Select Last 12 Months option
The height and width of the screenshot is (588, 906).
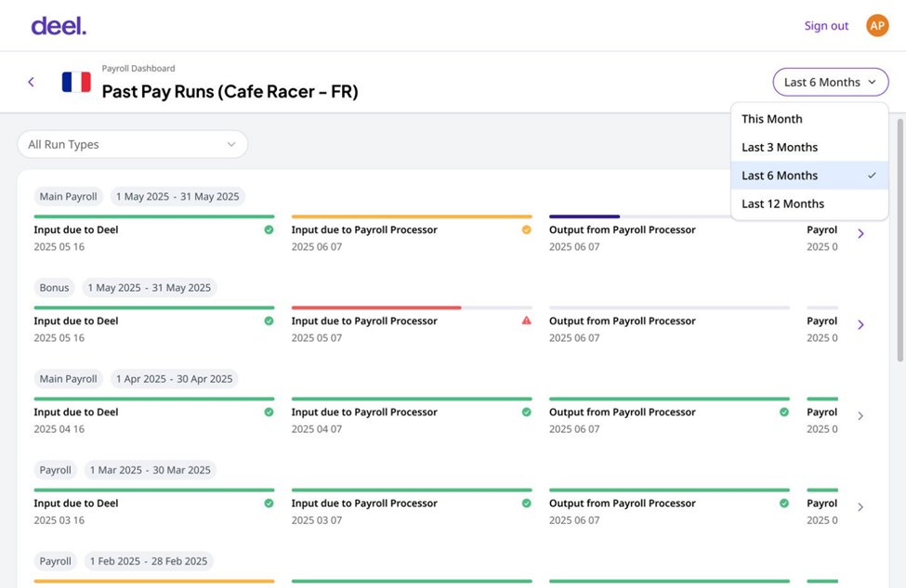click(x=809, y=203)
